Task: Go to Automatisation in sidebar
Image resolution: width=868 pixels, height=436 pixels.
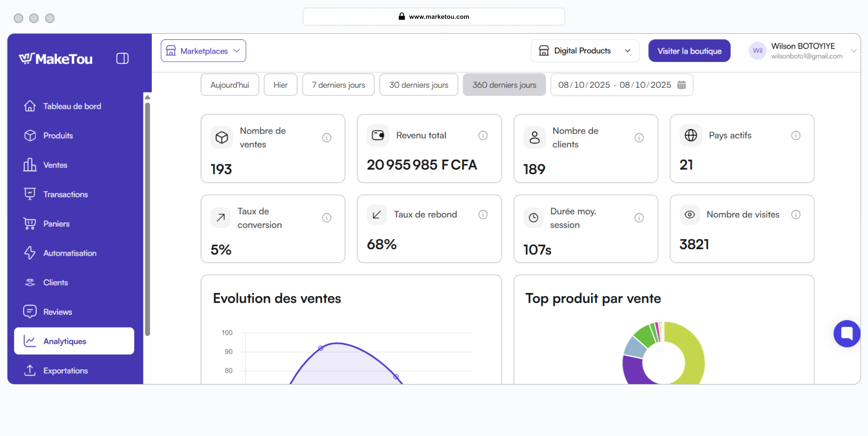Action: coord(70,253)
